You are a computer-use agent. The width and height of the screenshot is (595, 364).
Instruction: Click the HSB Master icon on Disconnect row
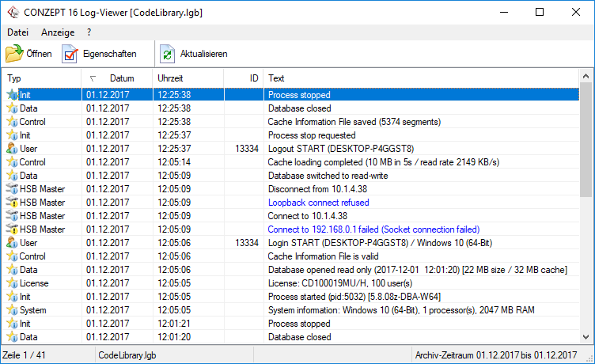coord(12,189)
